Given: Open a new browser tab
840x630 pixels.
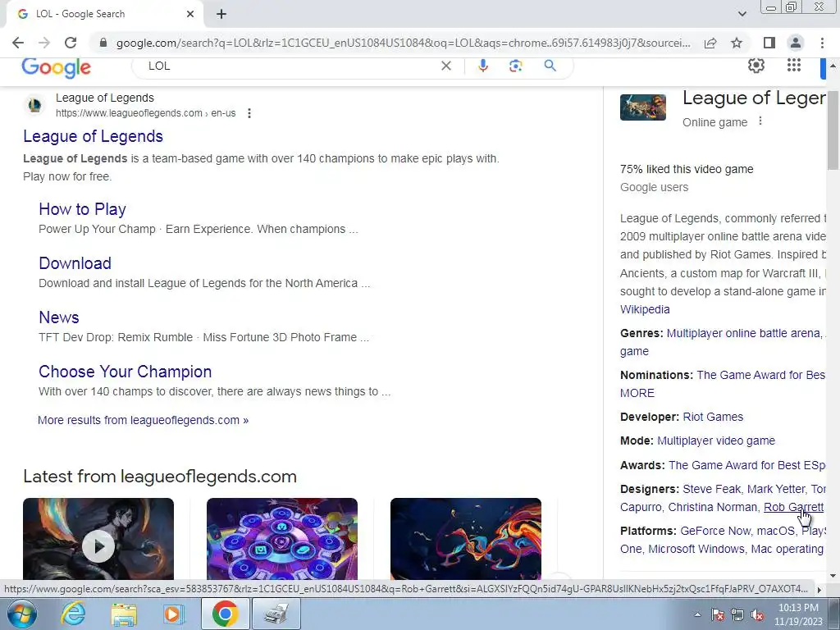Looking at the screenshot, I should coord(221,14).
